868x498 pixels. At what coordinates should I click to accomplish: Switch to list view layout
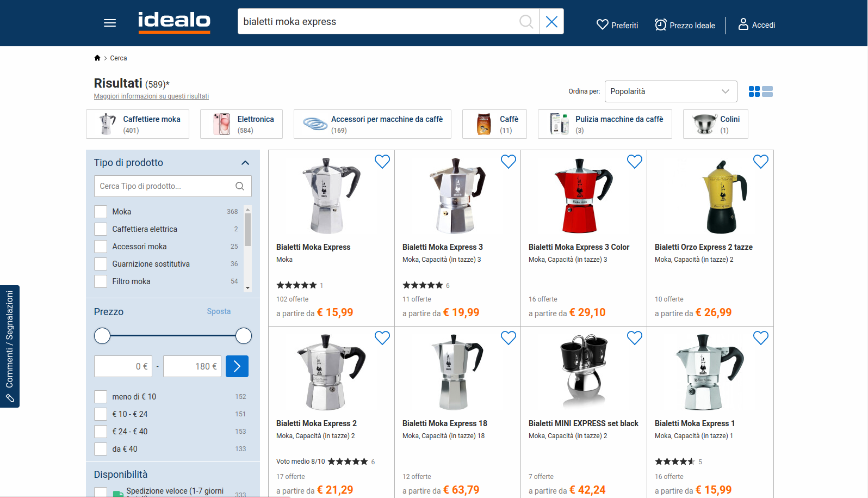point(767,91)
